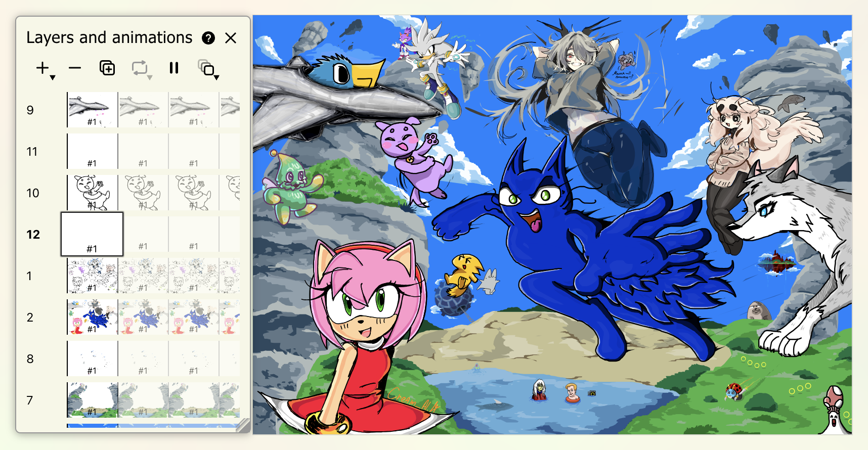This screenshot has height=450, width=868.
Task: Open help for Layers and animations
Action: [x=208, y=38]
